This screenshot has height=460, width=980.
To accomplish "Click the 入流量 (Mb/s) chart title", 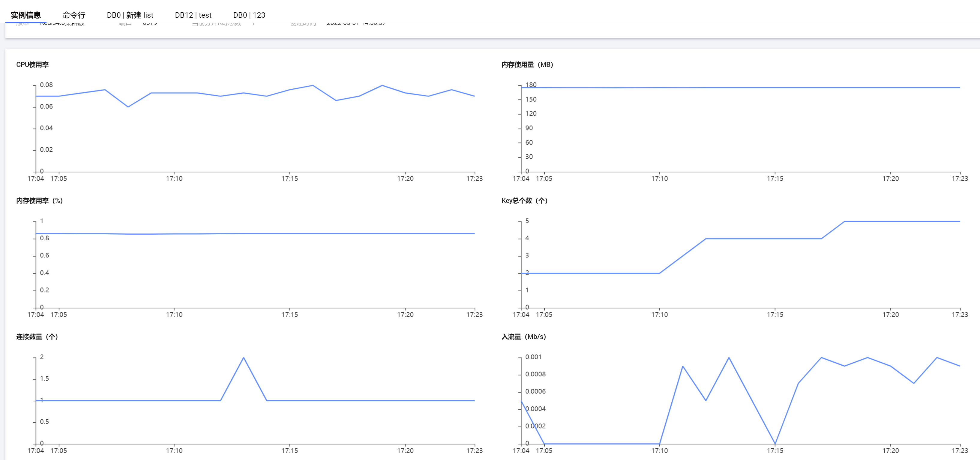I will point(523,337).
